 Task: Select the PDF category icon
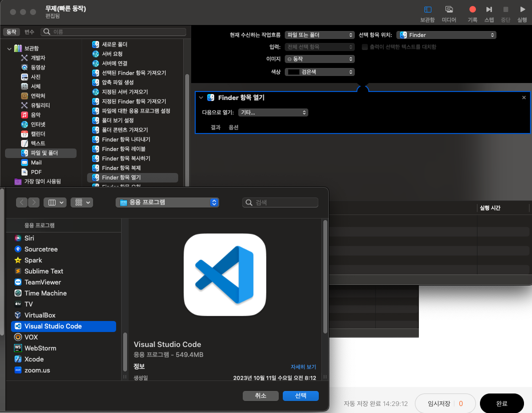point(25,172)
